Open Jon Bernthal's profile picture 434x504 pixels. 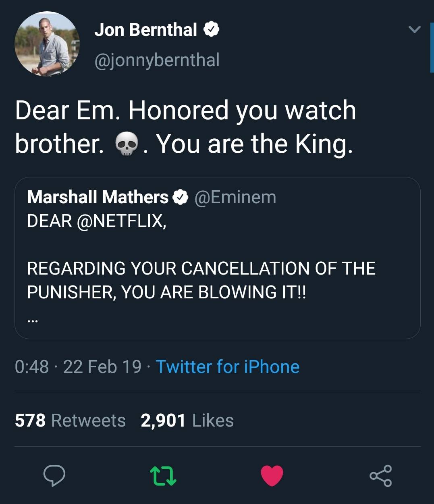[x=46, y=44]
